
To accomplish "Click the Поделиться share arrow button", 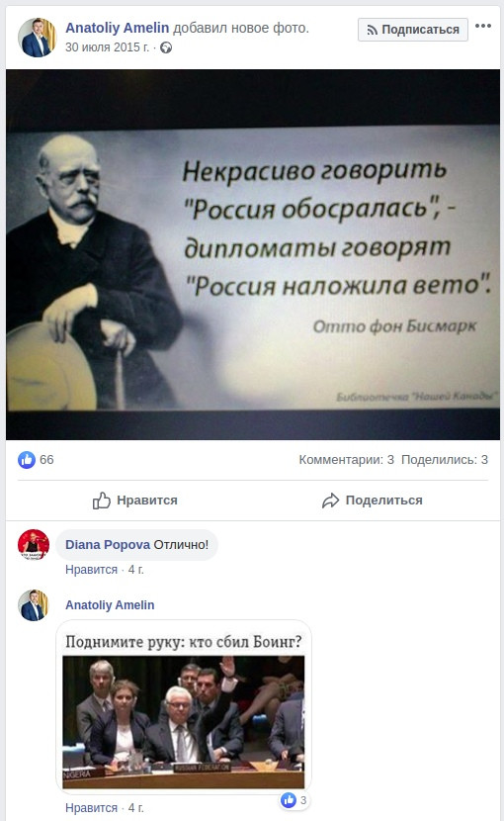I will (x=373, y=501).
